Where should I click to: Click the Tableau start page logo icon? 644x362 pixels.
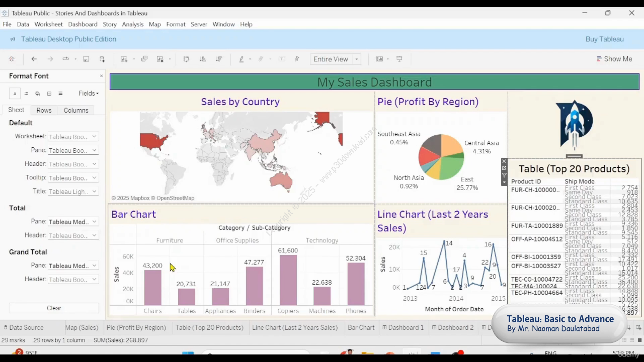pos(12,59)
